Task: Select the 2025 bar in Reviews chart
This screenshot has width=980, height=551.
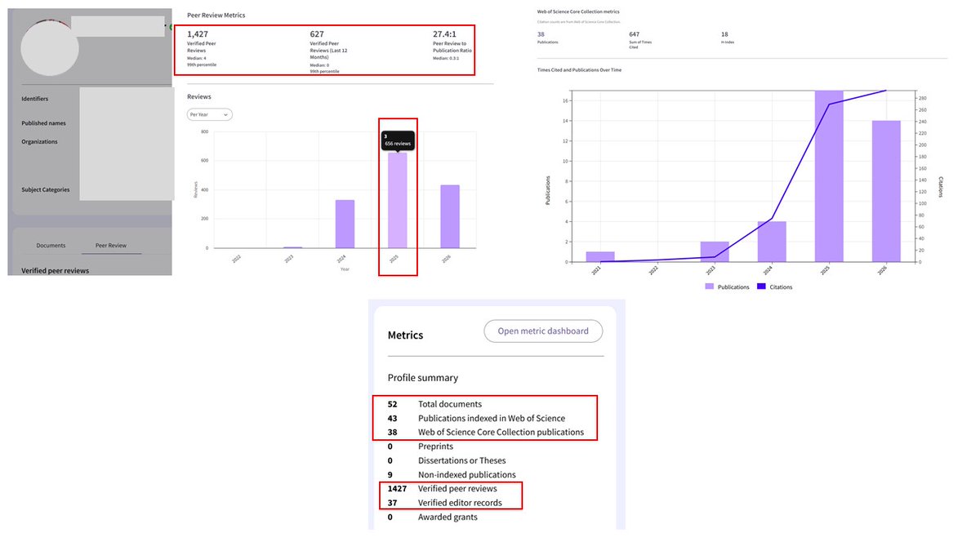Action: (398, 200)
